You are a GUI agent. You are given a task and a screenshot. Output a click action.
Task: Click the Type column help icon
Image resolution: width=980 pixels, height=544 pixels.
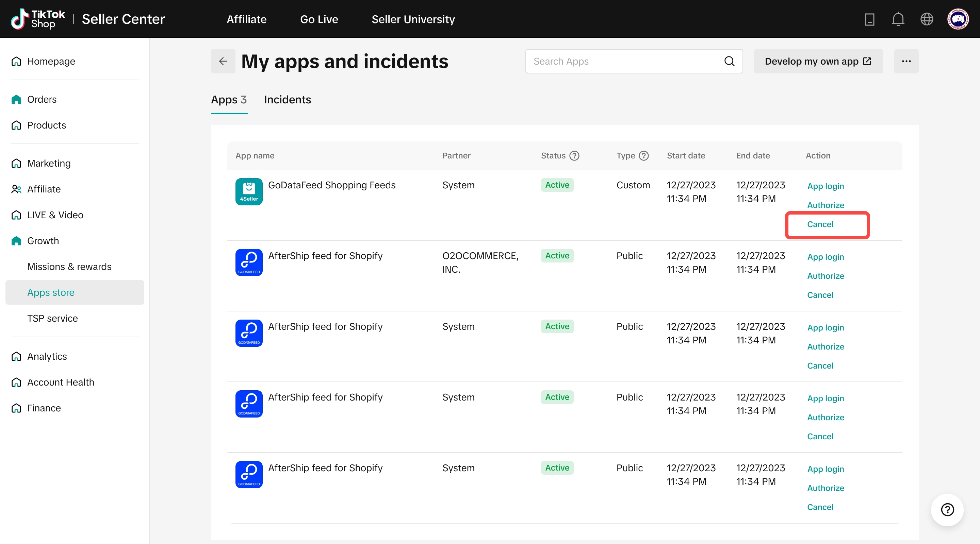click(x=644, y=155)
